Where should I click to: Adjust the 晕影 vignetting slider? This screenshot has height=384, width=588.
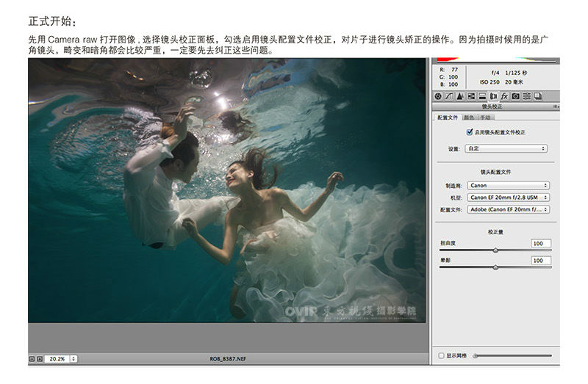pyautogui.click(x=495, y=267)
